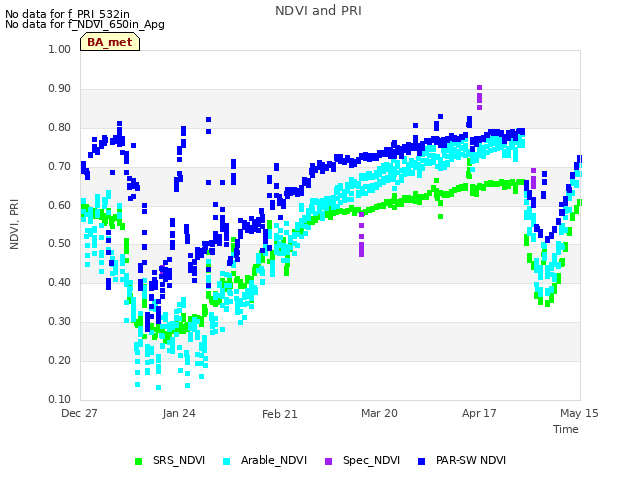Click the 'Feb 21' x-axis label
Image resolution: width=640 pixels, height=480 pixels.
(x=280, y=414)
